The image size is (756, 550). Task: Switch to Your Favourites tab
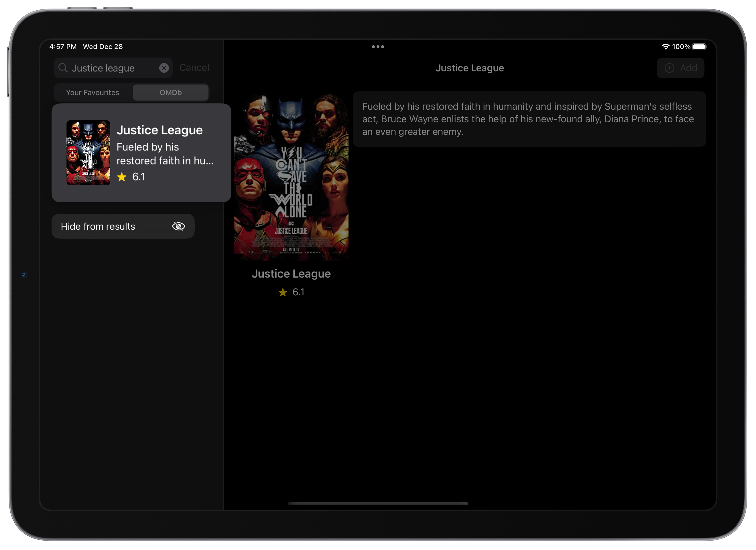click(93, 93)
